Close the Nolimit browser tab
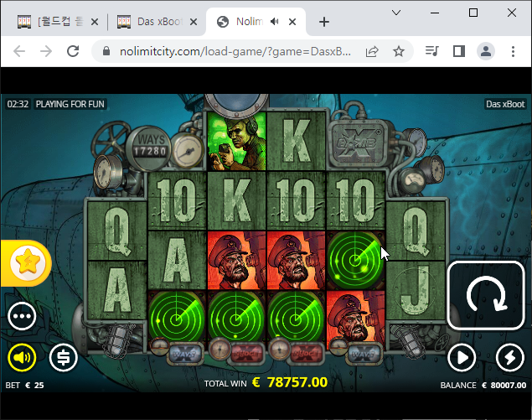 [x=292, y=22]
